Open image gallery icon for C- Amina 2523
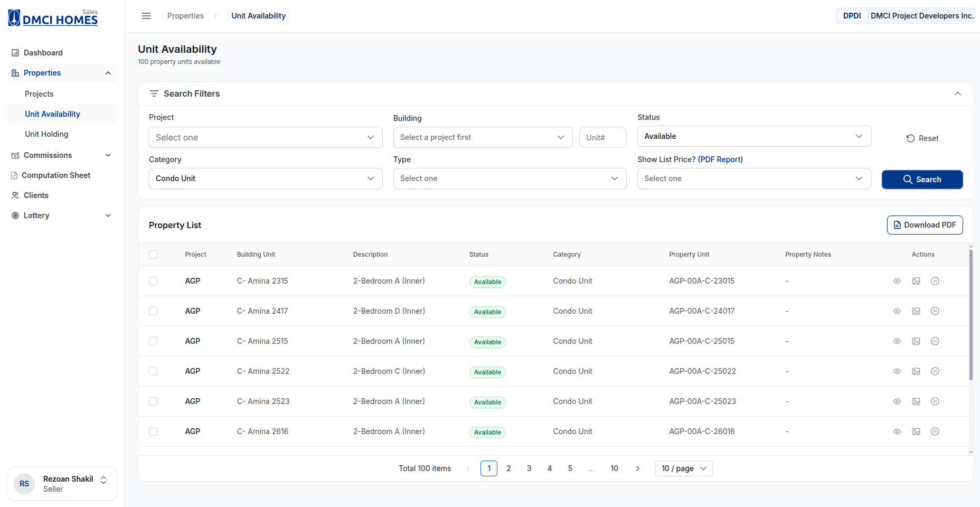This screenshot has height=507, width=980. pos(916,401)
